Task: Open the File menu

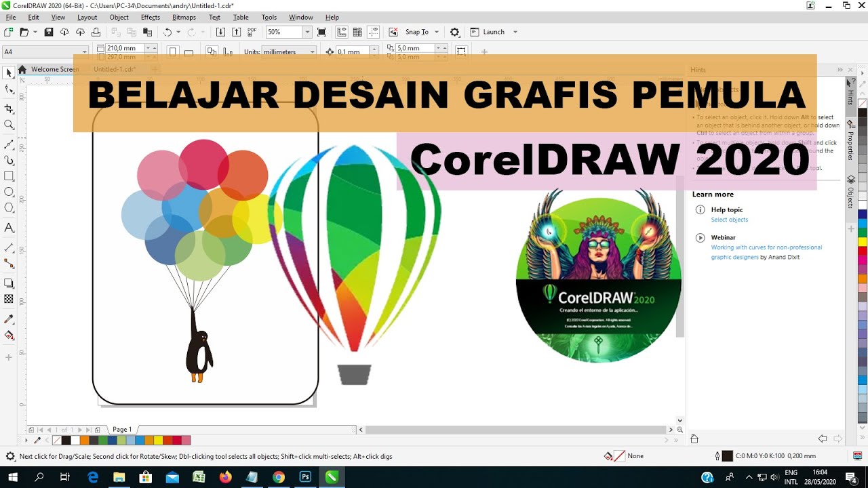Action: pos(11,17)
